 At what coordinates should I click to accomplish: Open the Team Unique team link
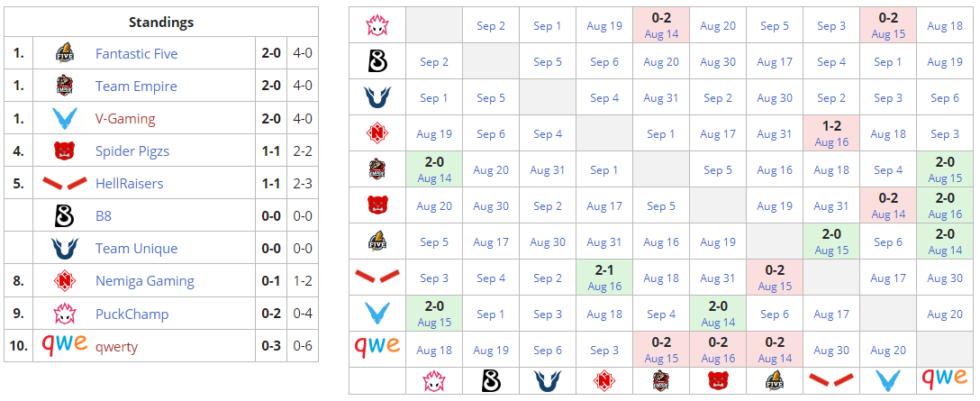point(136,249)
